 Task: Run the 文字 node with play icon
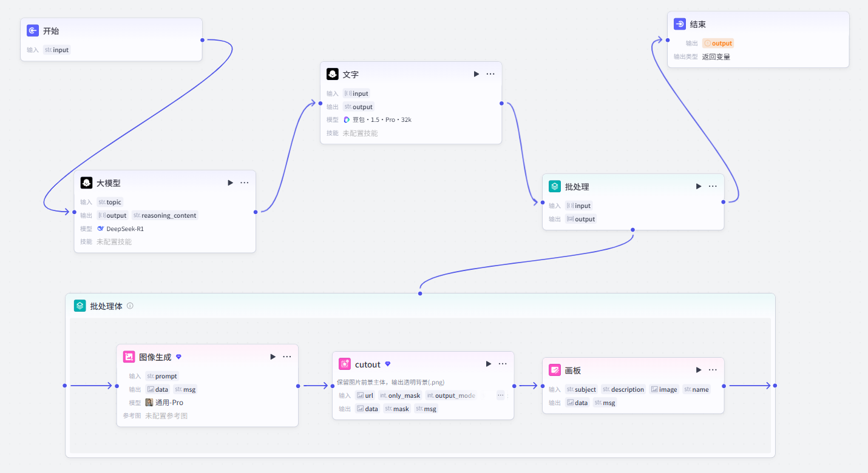pyautogui.click(x=476, y=74)
